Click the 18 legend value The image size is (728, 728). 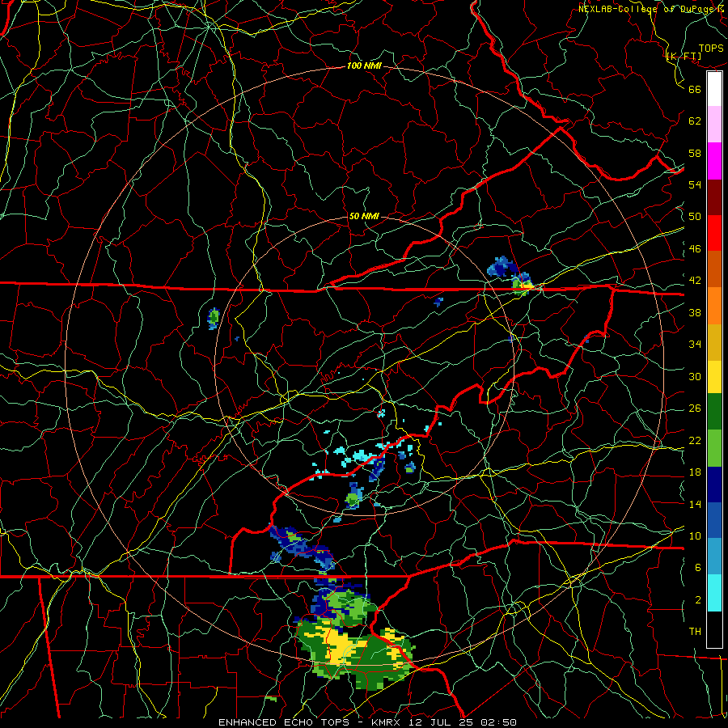[x=695, y=472]
